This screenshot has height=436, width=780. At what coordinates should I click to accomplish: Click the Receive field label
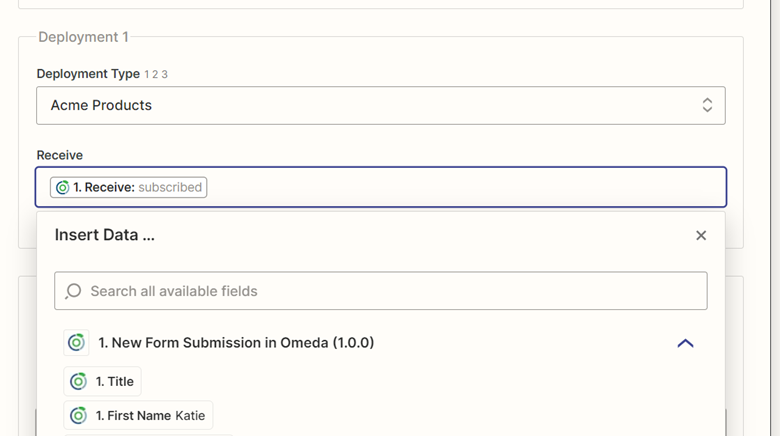pos(60,155)
